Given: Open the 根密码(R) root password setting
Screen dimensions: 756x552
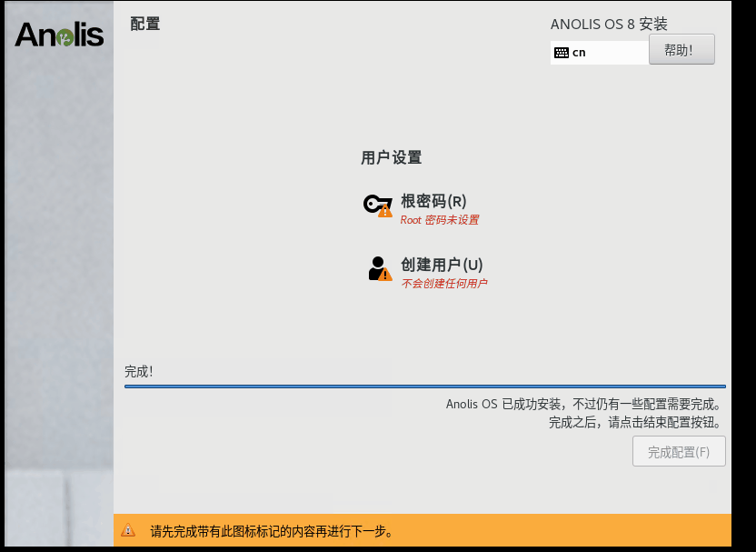Looking at the screenshot, I should [433, 201].
